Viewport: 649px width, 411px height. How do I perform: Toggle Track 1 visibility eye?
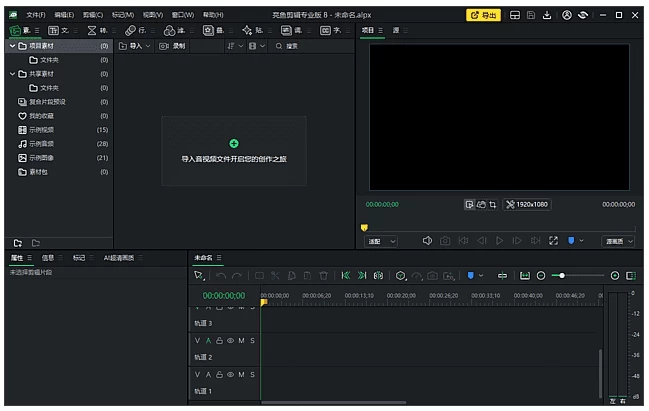[230, 375]
